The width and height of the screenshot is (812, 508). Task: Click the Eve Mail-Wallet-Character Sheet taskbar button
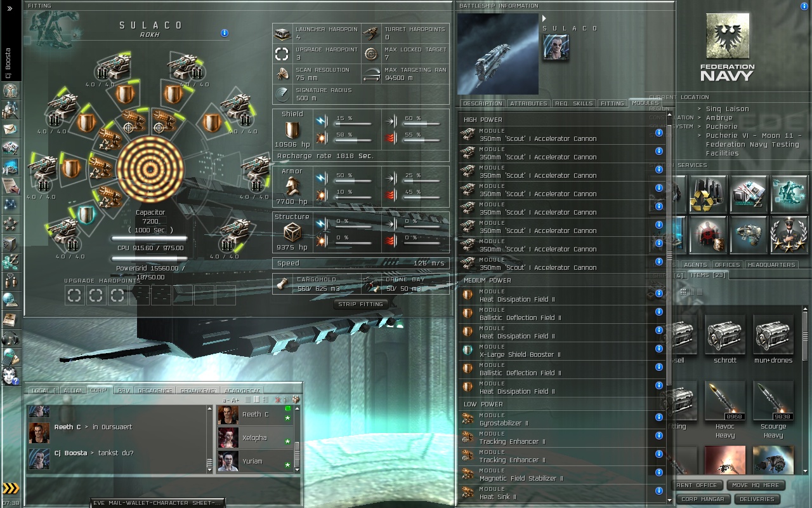158,503
